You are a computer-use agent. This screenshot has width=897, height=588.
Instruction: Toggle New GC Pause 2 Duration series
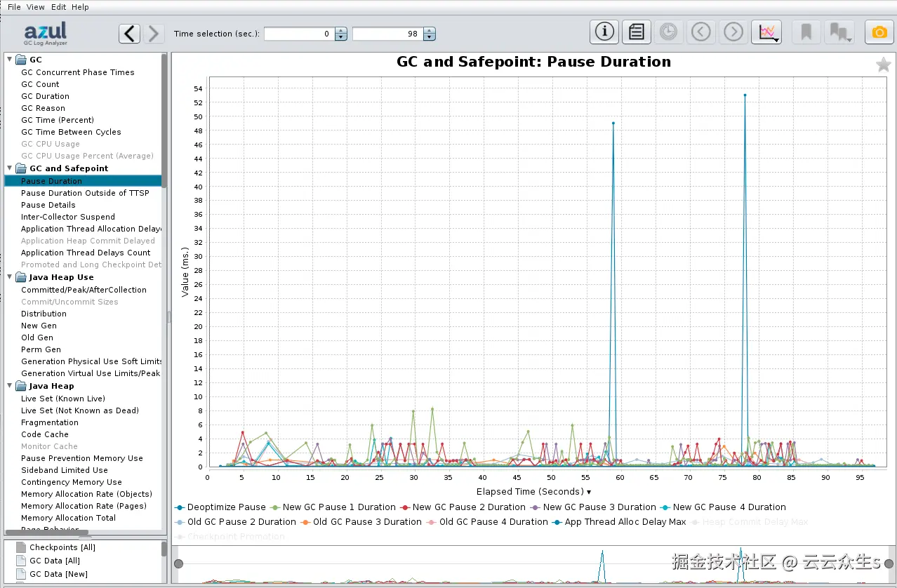pyautogui.click(x=463, y=507)
